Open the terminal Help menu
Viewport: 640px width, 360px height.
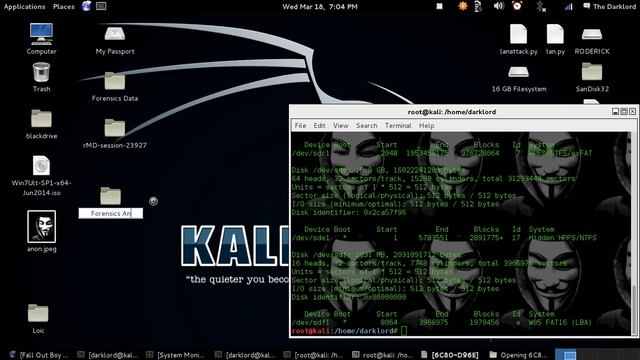pyautogui.click(x=427, y=126)
